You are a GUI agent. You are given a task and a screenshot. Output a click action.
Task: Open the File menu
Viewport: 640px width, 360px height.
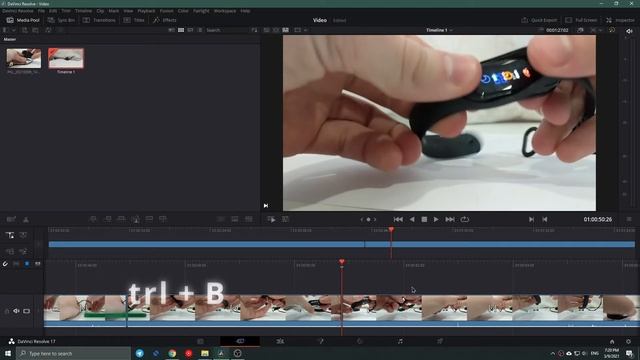(x=41, y=11)
